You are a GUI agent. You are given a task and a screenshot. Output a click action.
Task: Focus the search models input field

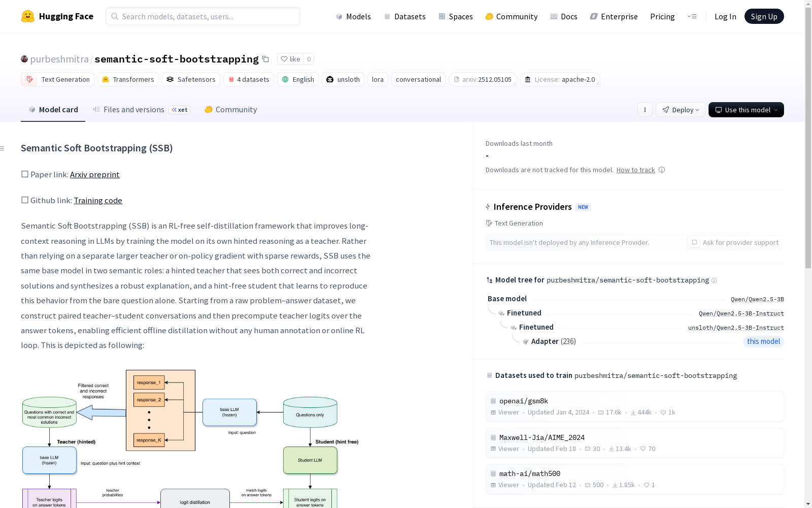[203, 16]
